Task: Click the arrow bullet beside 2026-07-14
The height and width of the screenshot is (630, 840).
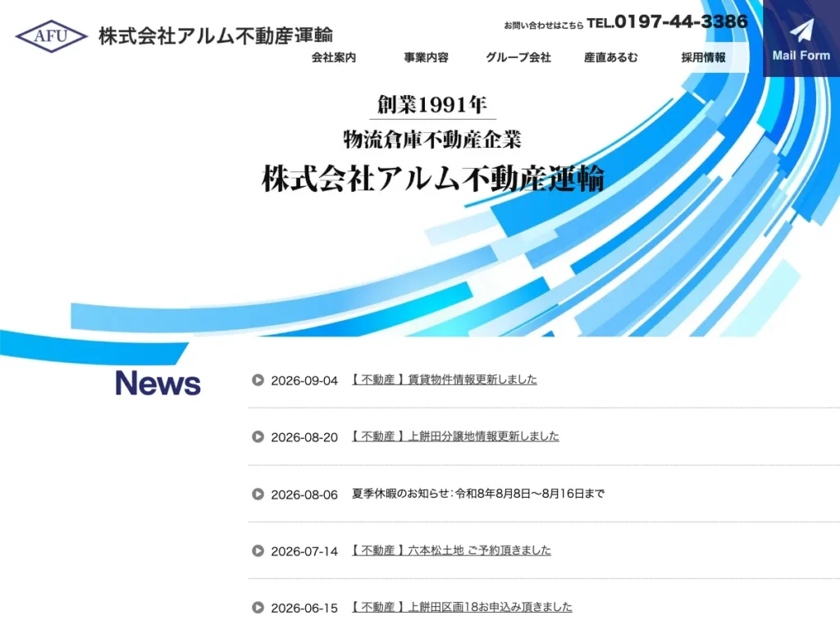Action: pos(258,550)
